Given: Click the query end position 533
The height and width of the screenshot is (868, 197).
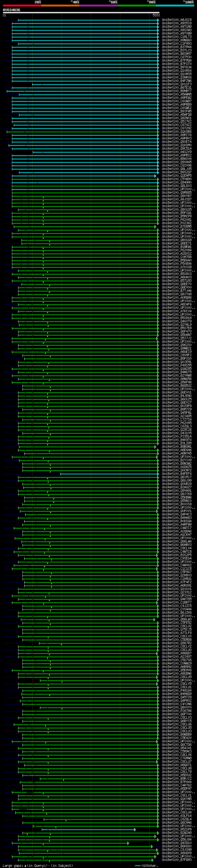Looking at the screenshot, I should [x=155, y=15].
